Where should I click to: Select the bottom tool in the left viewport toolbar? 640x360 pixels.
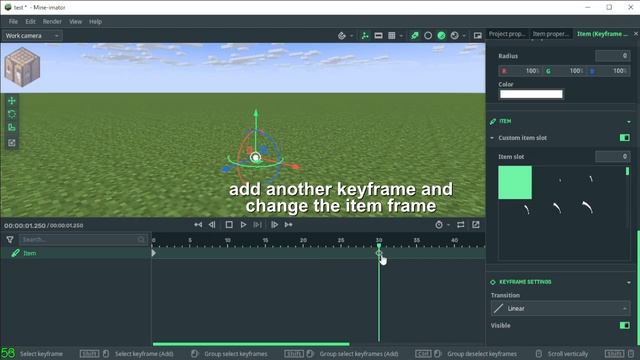(12, 142)
